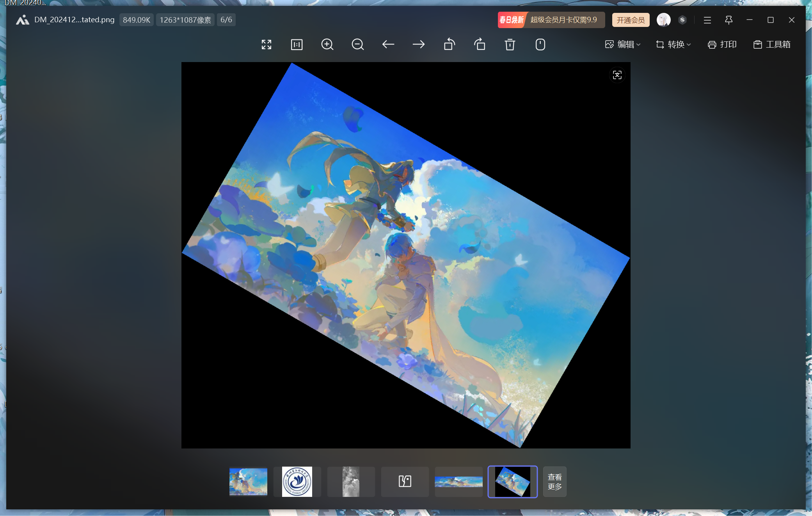
Task: Enter fullscreen view mode
Action: pos(267,44)
